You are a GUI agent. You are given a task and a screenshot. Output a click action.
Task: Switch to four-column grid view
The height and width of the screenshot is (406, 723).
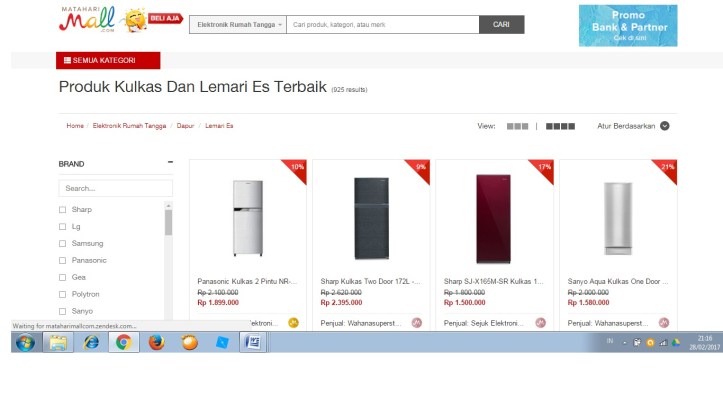(x=560, y=126)
